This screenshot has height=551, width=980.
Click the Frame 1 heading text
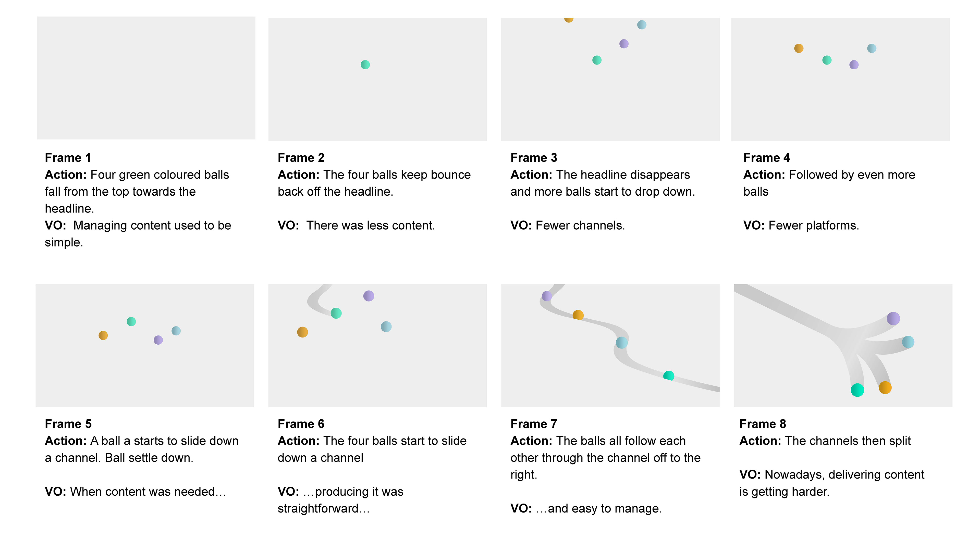[68, 157]
